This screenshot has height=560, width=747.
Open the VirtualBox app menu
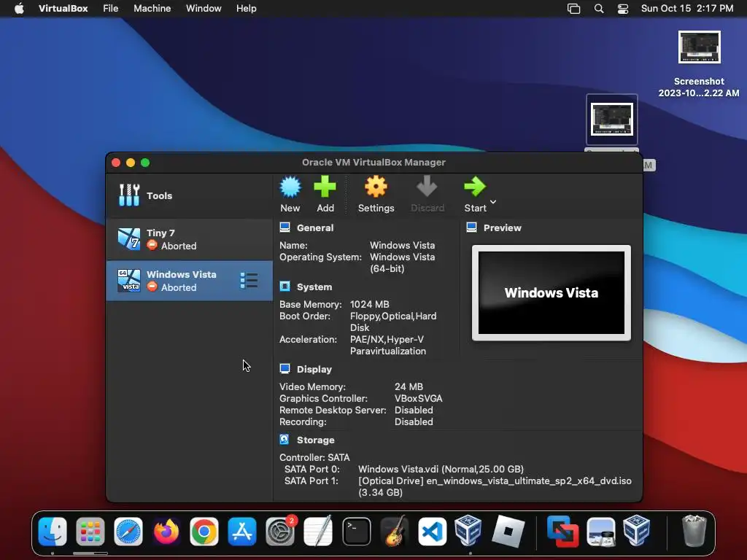(63, 9)
